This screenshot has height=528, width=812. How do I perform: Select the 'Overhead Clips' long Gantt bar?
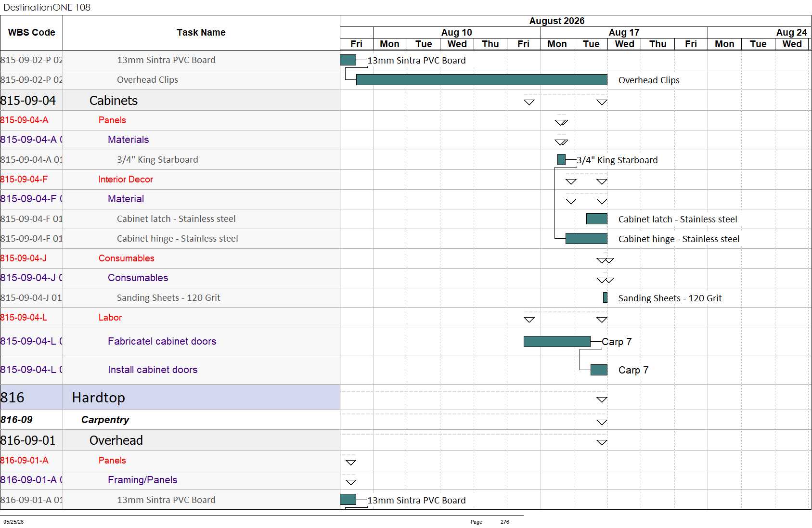point(481,80)
